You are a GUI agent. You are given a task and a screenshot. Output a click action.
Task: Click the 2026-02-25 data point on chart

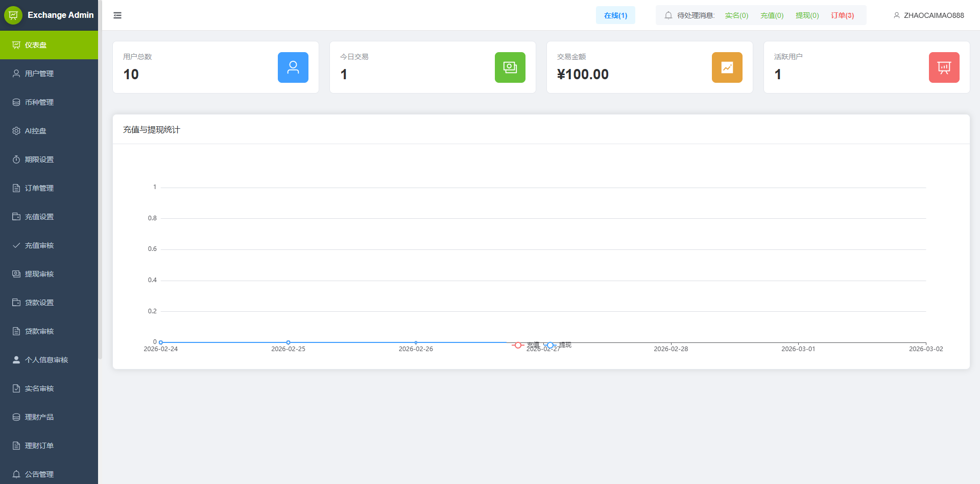coord(289,342)
